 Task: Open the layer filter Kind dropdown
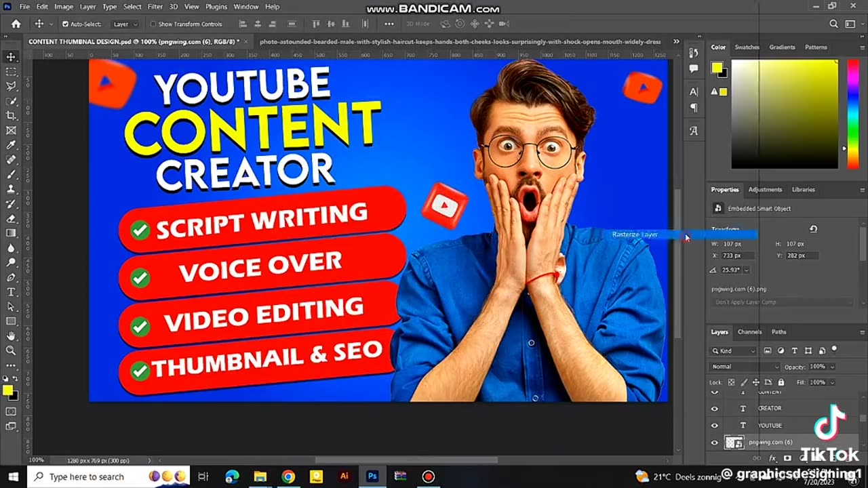tap(734, 350)
